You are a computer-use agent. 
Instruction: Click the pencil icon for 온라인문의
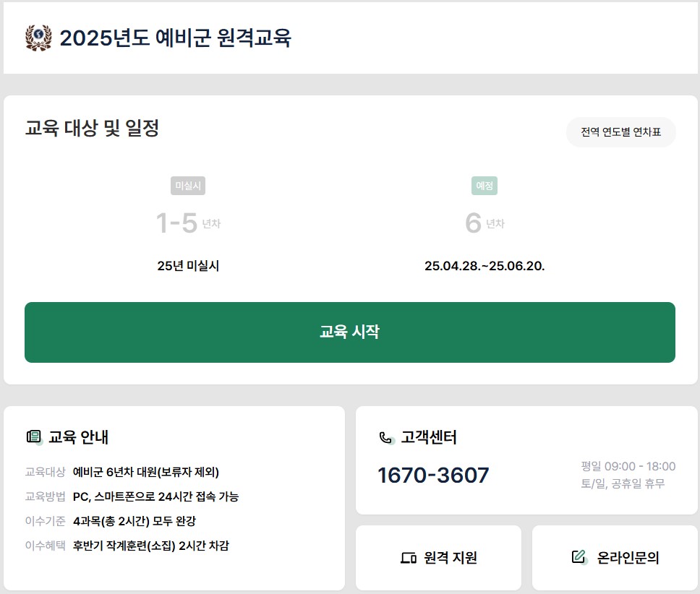577,556
